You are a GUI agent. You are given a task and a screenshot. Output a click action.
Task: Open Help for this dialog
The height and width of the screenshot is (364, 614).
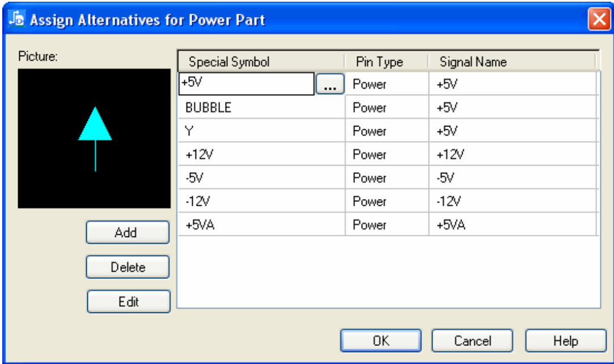(x=565, y=341)
